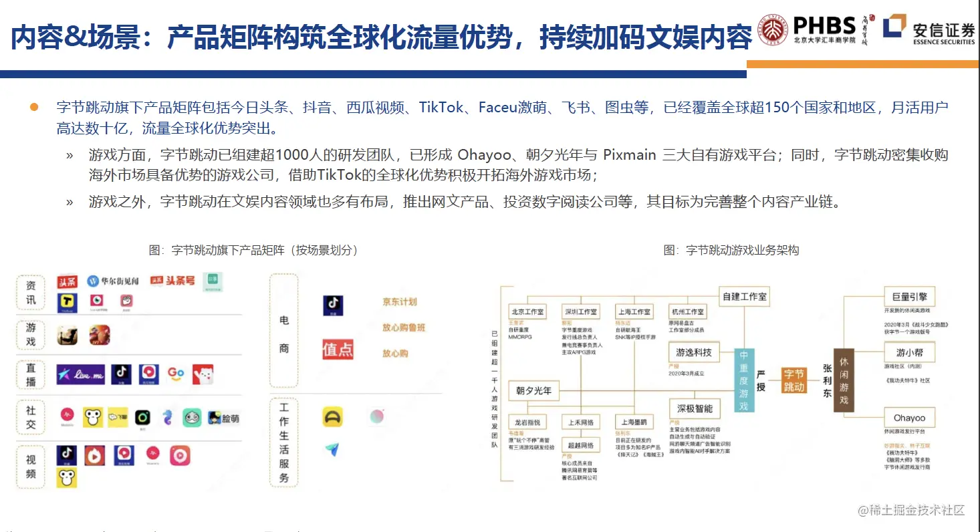Select the yellow TopBuzz T icon
This screenshot has height=532, width=980.
(x=67, y=303)
